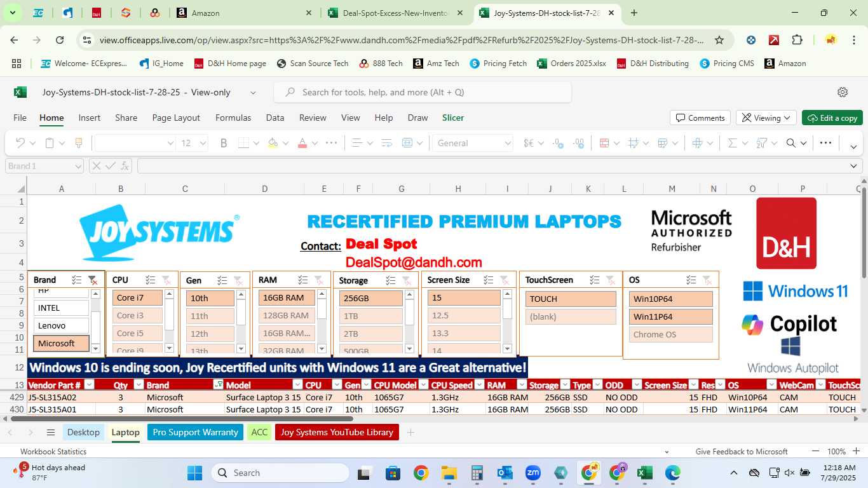Toggle multi-select on TouchScreen slicer
Image resolution: width=868 pixels, height=488 pixels.
point(595,280)
